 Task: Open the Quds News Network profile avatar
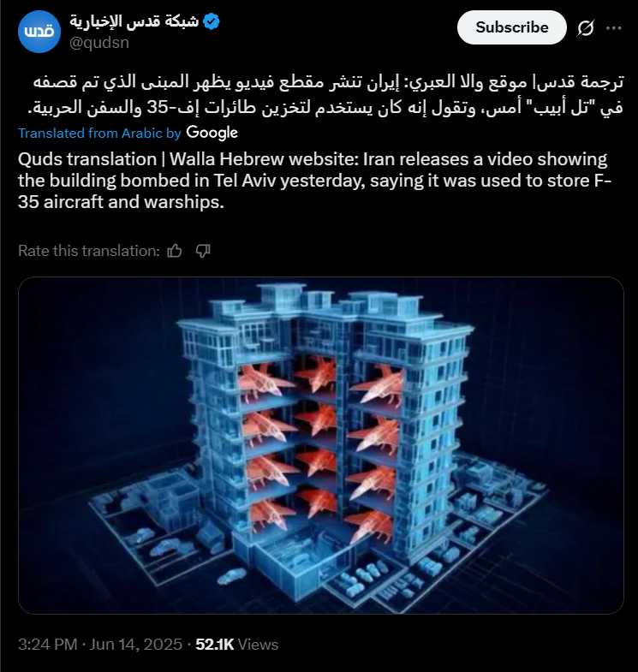(x=39, y=32)
